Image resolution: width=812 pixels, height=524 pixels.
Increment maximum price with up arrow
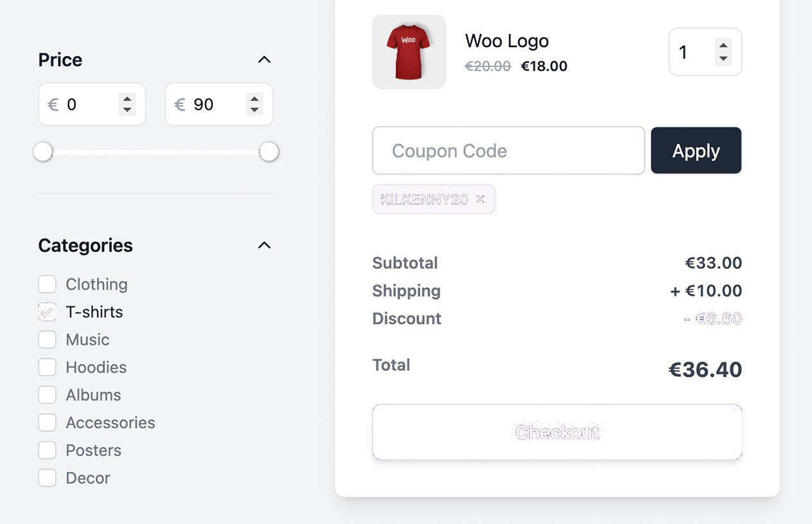click(254, 99)
